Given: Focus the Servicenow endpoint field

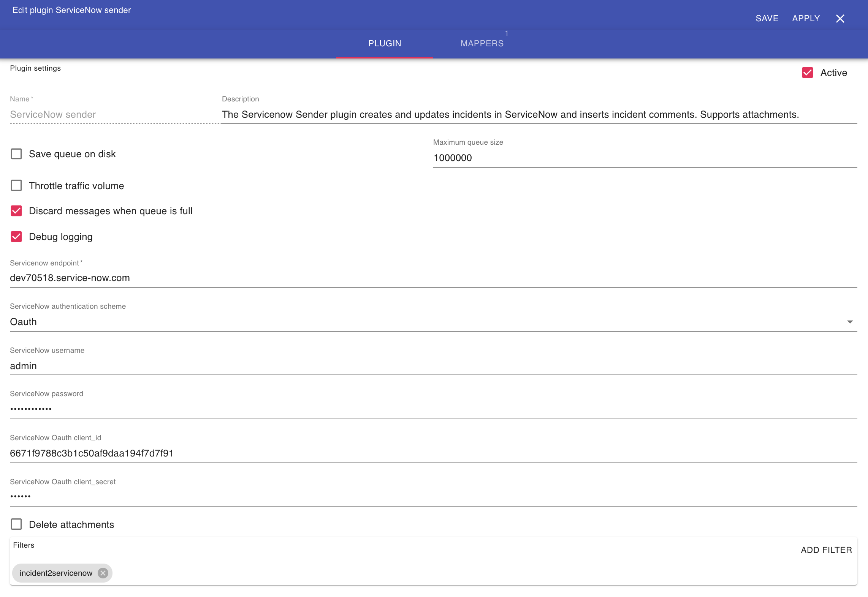Looking at the screenshot, I should [433, 278].
